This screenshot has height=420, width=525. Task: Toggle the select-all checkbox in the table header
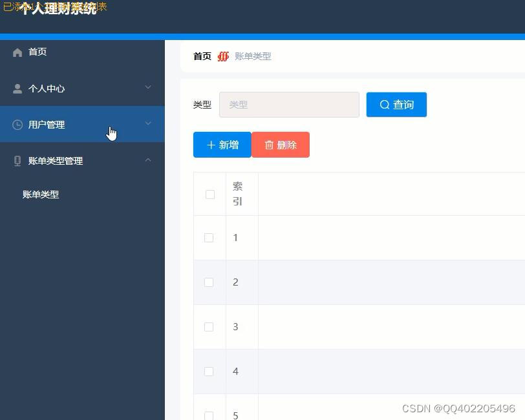pos(209,193)
